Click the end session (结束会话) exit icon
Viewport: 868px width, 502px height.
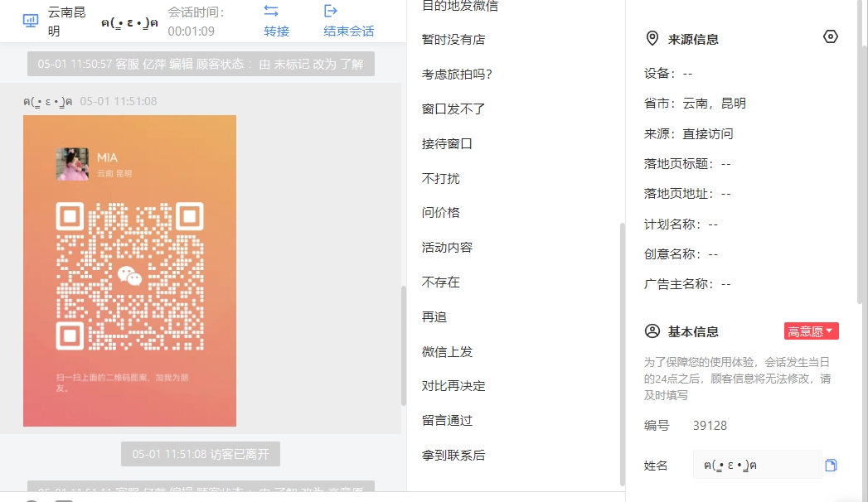(x=331, y=11)
